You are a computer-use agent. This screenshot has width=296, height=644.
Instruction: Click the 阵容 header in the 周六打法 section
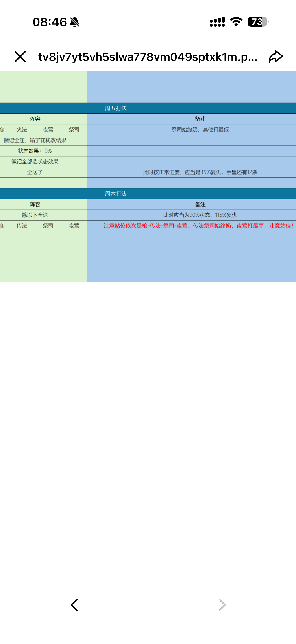(x=35, y=205)
